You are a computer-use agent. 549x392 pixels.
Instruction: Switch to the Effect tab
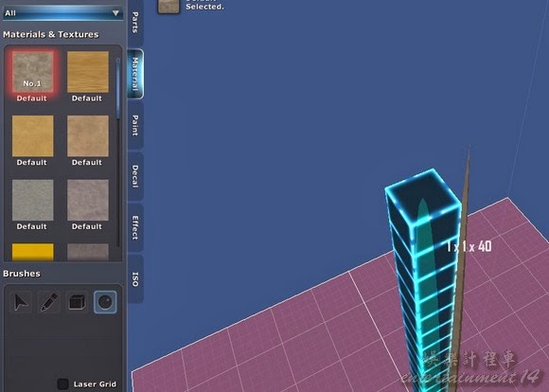pos(135,227)
